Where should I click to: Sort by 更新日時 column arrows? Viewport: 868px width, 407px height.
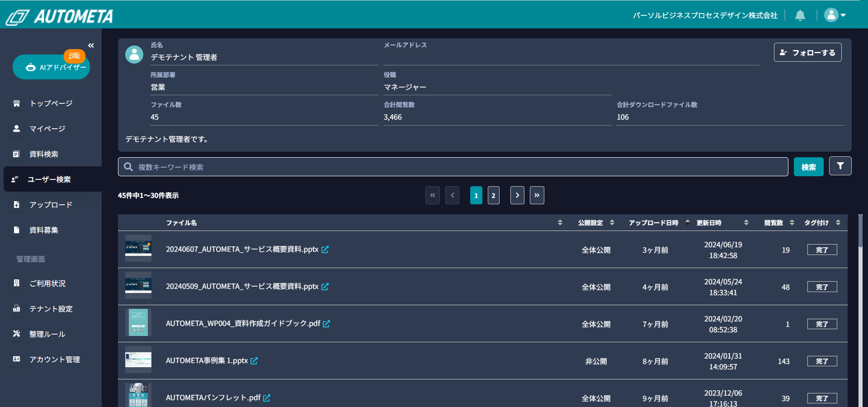(746, 222)
